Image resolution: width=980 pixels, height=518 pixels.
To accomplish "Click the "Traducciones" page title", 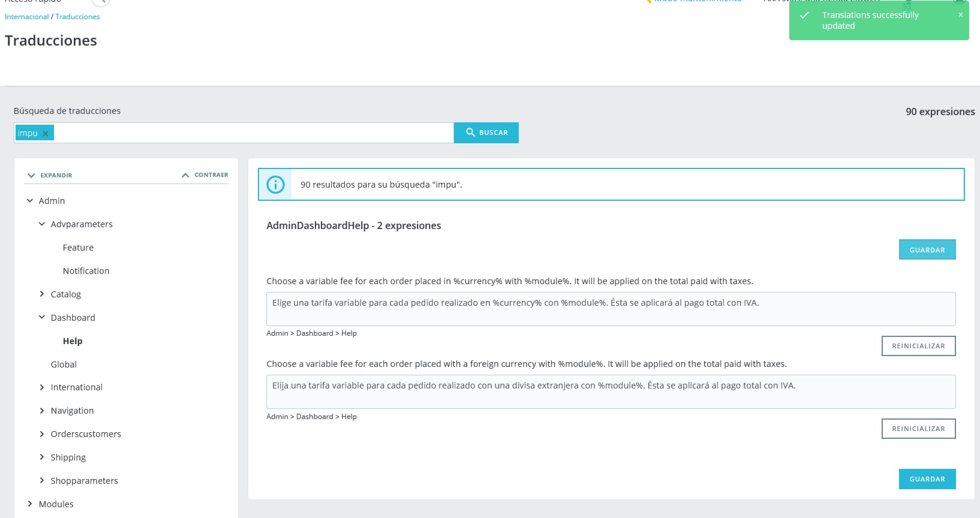I will [x=51, y=41].
